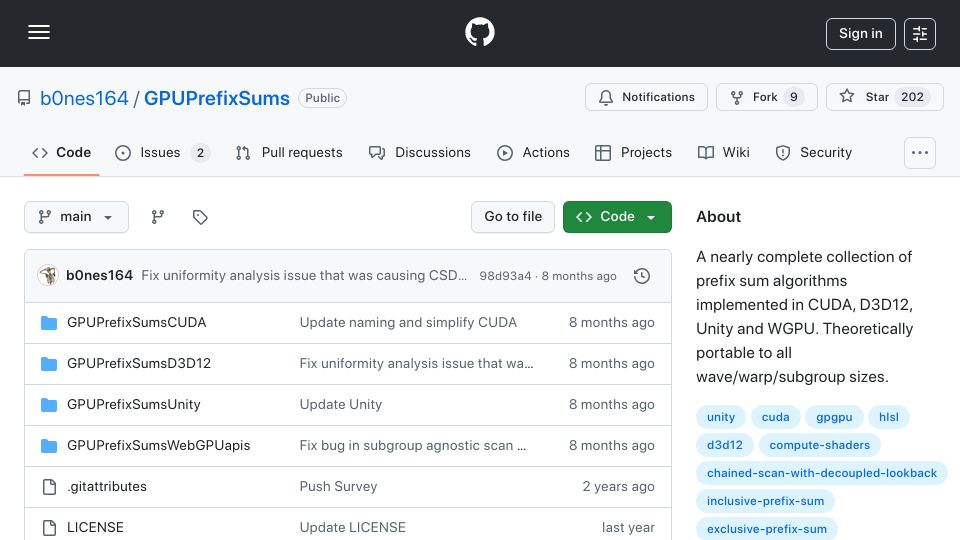The height and width of the screenshot is (540, 960).
Task: Open the header settings sliders icon
Action: tap(920, 34)
